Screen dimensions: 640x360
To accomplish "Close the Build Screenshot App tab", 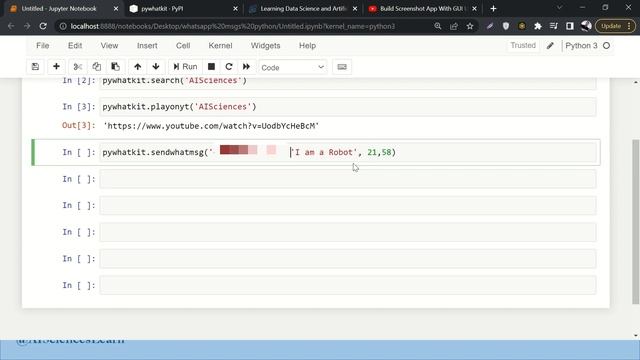I will point(474,9).
